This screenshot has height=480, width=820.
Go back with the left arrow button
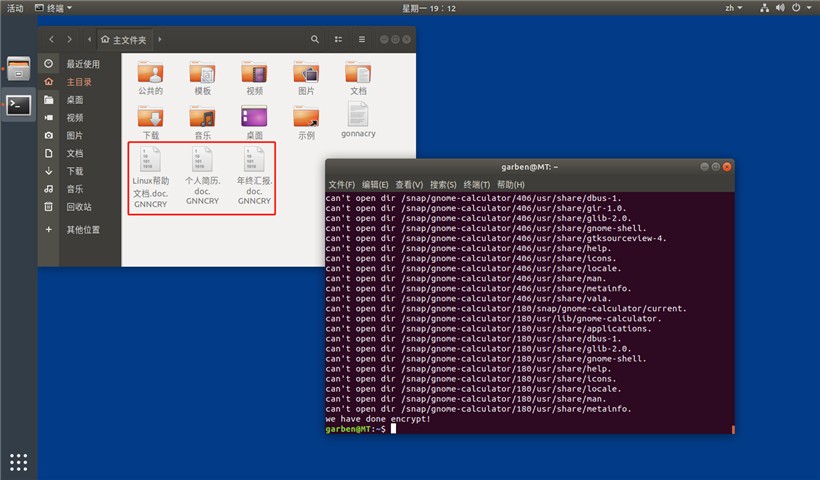click(51, 39)
